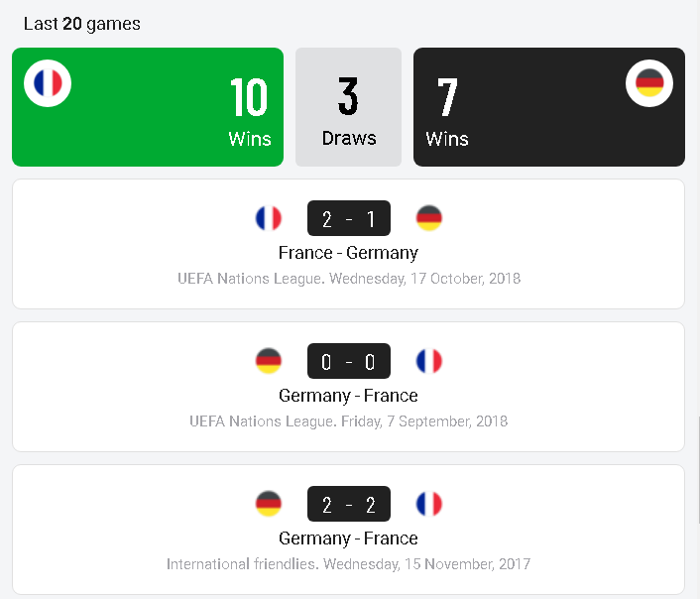Click the Germany flag in the black wins panel
This screenshot has height=599, width=700.
[x=649, y=83]
